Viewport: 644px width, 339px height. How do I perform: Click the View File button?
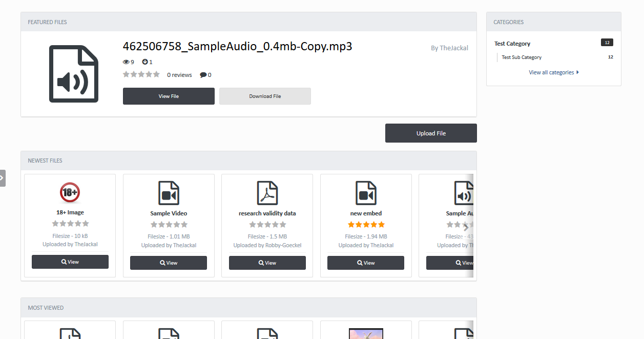tap(169, 96)
